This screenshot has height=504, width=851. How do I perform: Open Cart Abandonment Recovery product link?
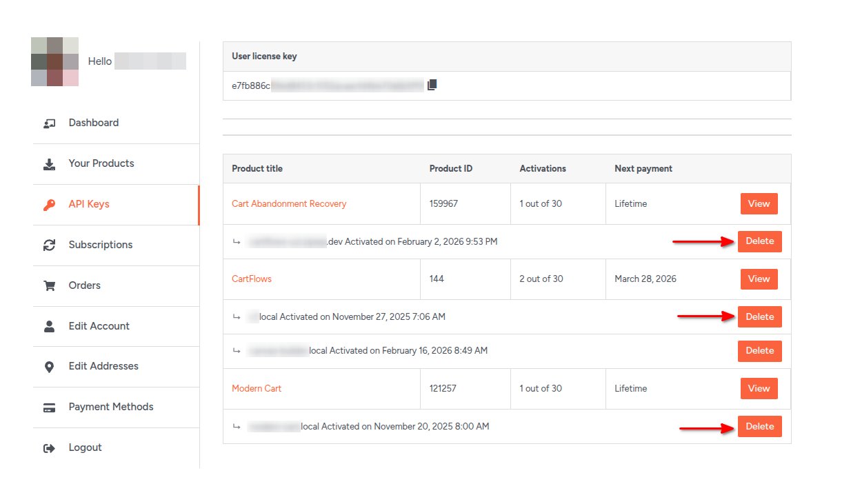point(289,203)
